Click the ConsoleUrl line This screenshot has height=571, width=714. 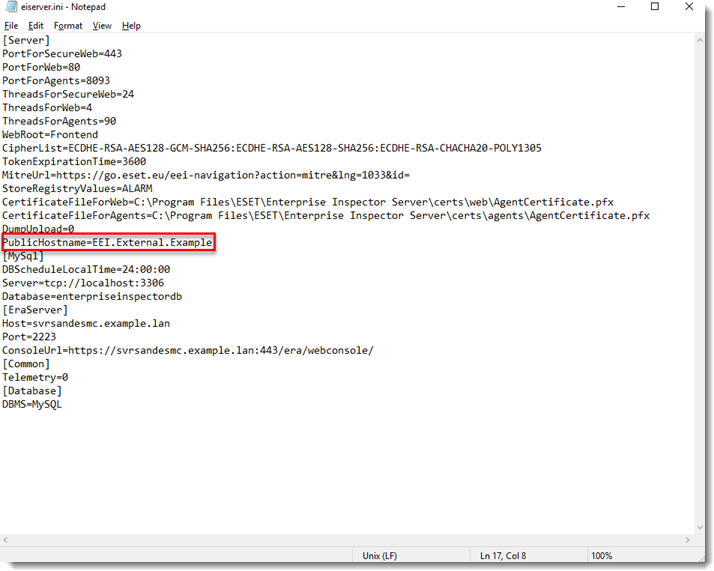188,351
